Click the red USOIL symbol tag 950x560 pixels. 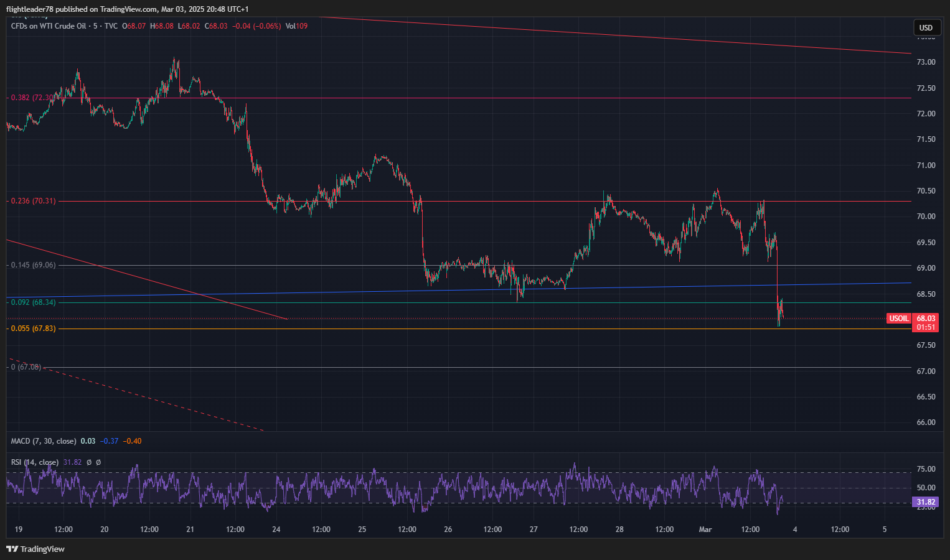[899, 319]
